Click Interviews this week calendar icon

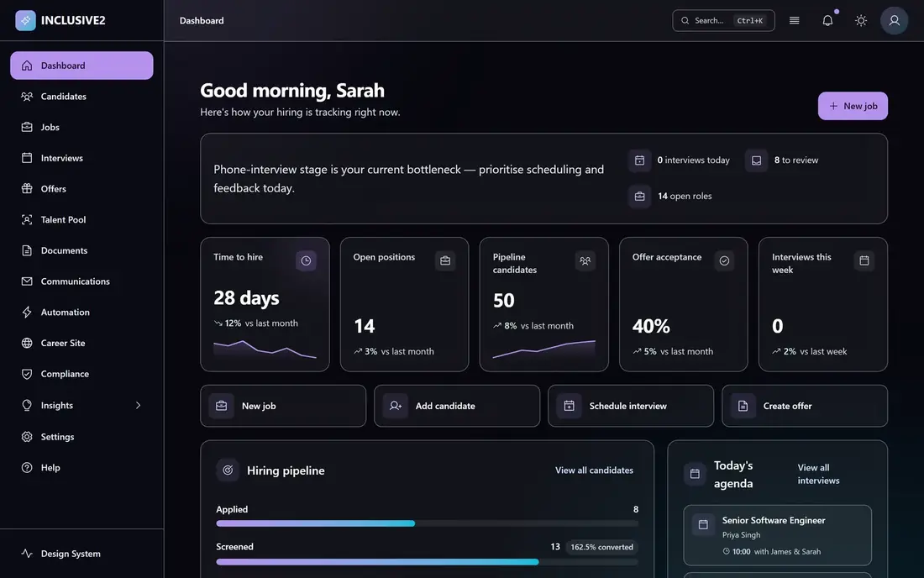(x=864, y=260)
